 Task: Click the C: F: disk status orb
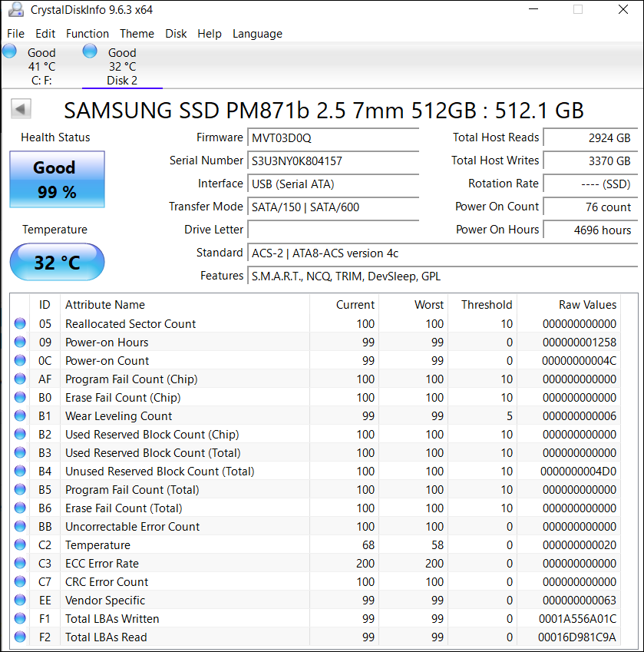point(9,51)
